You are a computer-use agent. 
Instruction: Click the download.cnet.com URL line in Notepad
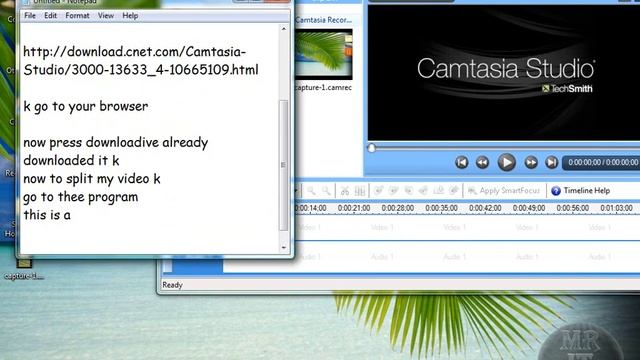[x=141, y=60]
